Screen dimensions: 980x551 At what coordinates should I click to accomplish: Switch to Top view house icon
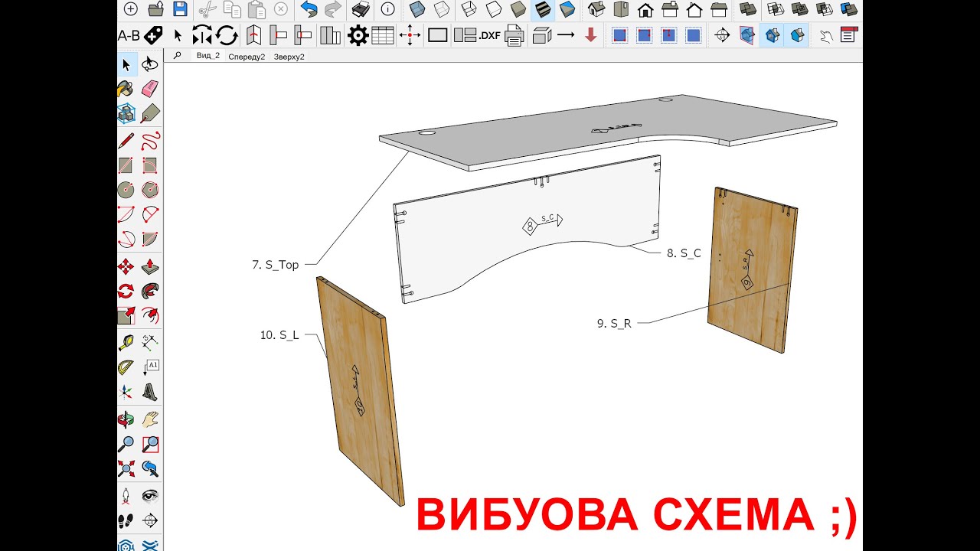point(621,9)
